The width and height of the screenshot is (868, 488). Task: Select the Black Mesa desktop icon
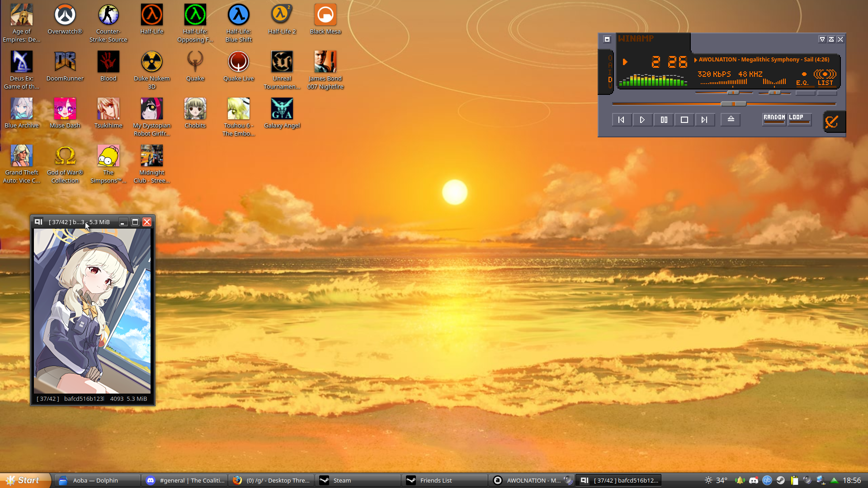click(325, 19)
